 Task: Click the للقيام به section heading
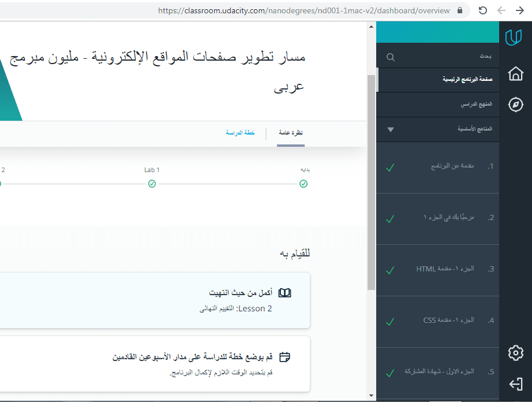coord(295,254)
